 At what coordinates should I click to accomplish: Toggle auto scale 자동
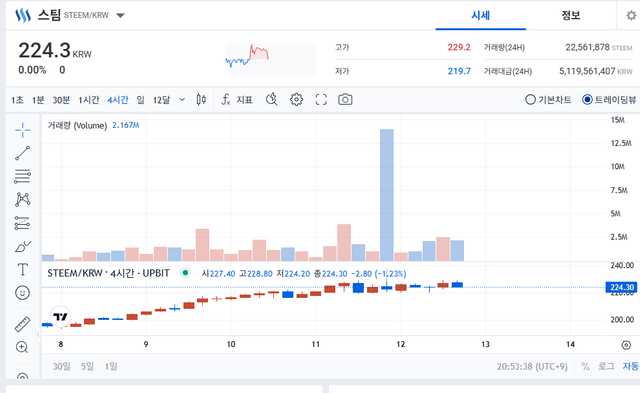tap(631, 366)
